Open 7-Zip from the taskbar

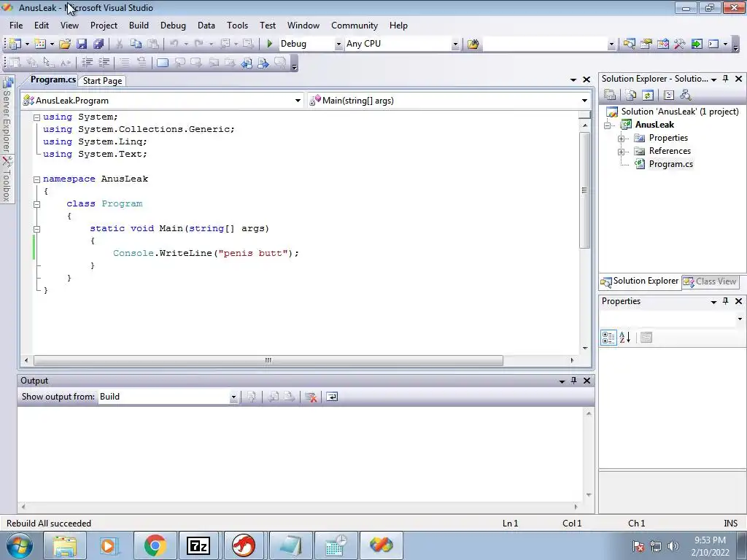pos(198,545)
